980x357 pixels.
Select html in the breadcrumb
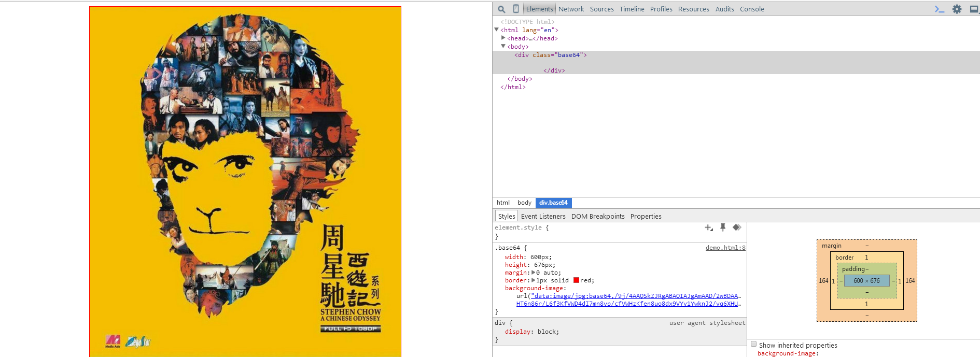(x=503, y=203)
